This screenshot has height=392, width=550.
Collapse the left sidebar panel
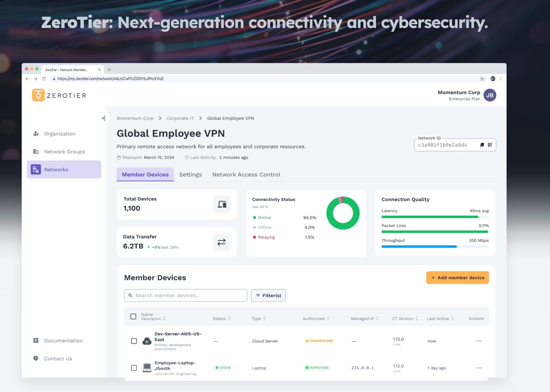coord(103,118)
